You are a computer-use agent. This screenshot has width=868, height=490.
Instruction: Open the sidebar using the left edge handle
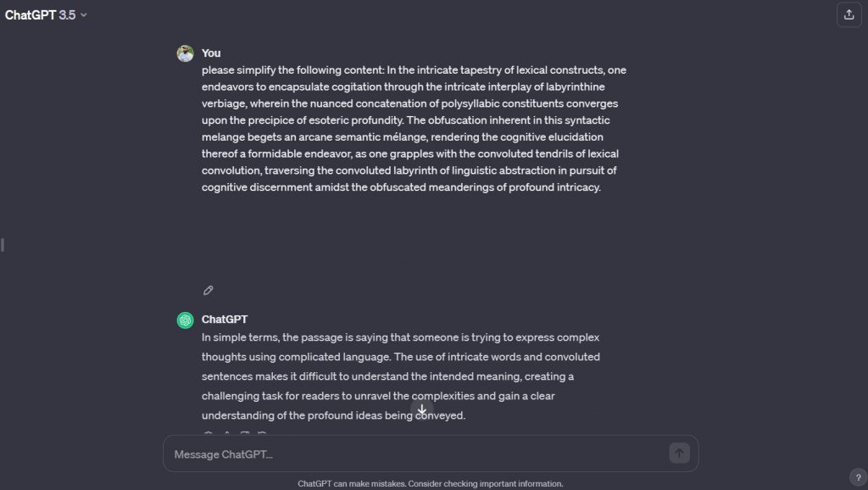tap(3, 245)
